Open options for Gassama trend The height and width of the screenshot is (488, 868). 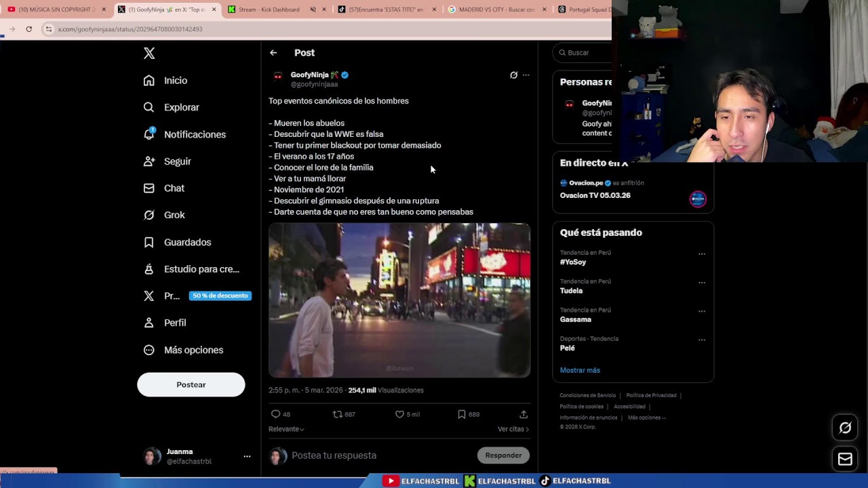[x=702, y=311]
